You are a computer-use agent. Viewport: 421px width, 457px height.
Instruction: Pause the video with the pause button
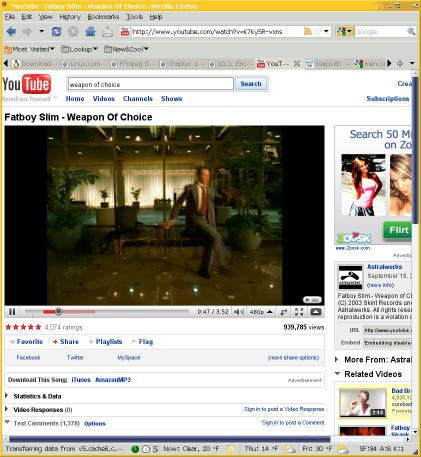(x=12, y=312)
